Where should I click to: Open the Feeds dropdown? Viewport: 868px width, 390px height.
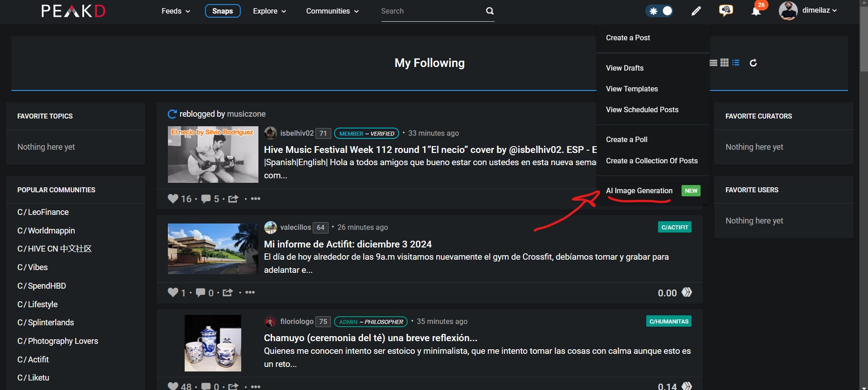point(176,11)
